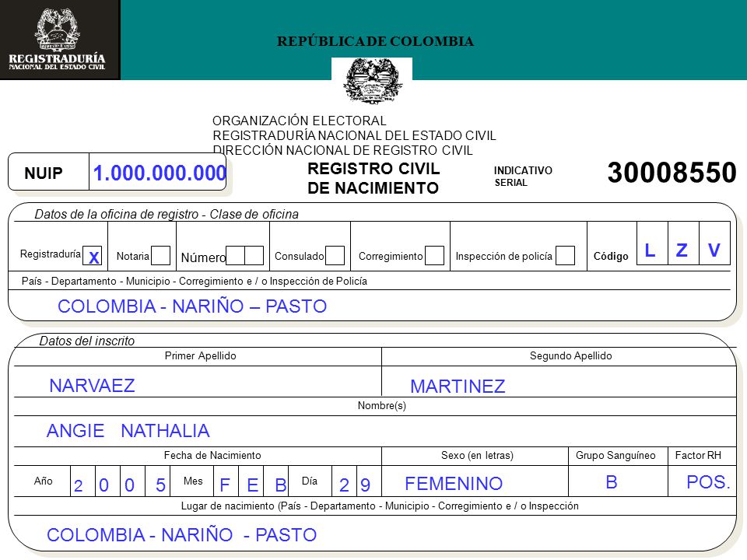The image size is (747, 560).
Task: Click the Sexo (en letras) label
Action: [477, 455]
